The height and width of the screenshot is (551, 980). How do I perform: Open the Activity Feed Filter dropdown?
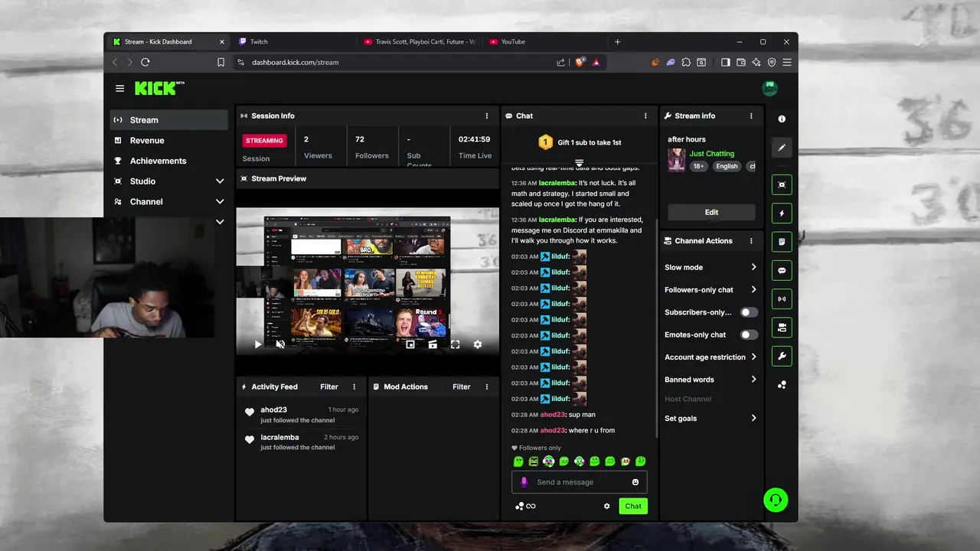(x=328, y=386)
